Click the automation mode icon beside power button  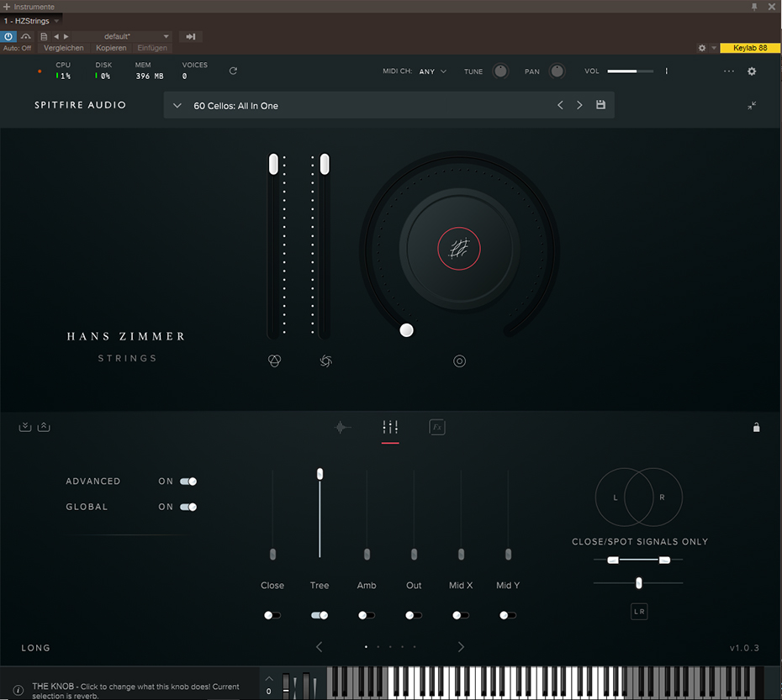tap(26, 36)
